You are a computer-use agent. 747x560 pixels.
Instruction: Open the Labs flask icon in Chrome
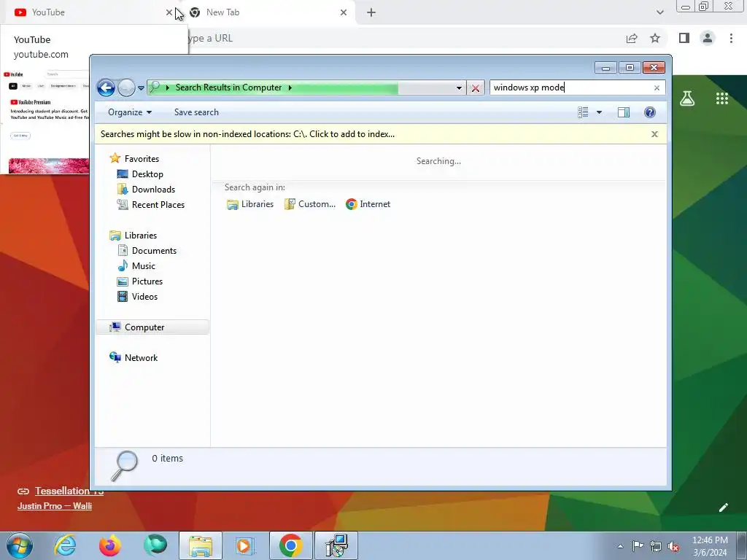click(x=687, y=98)
